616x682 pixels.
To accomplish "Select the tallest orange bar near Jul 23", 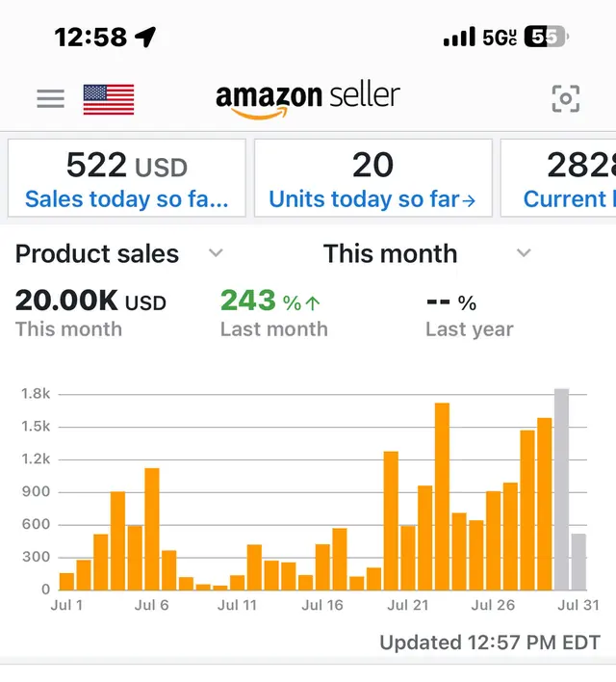I will click(x=442, y=496).
